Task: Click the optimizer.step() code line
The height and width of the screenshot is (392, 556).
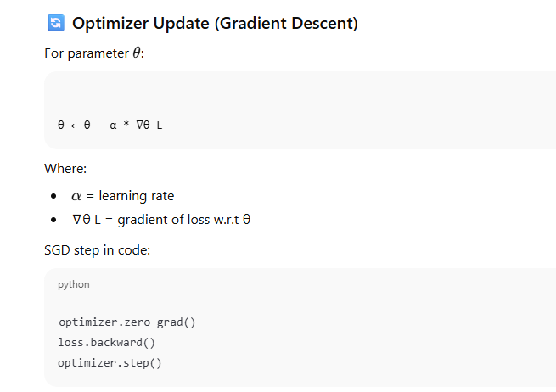Action: 110,363
